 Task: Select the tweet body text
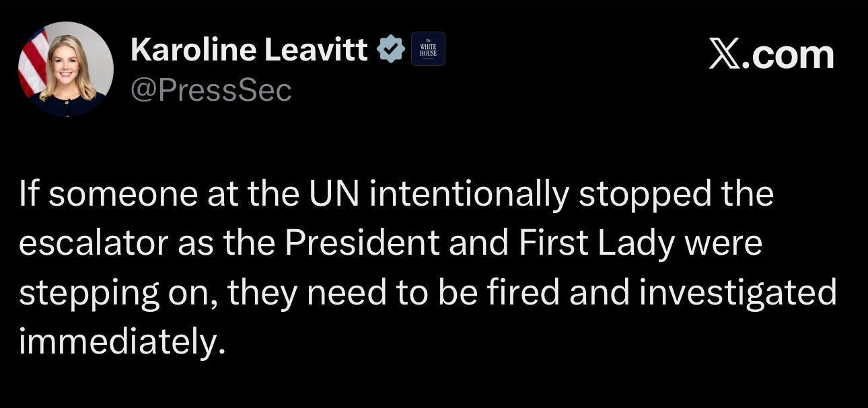(x=429, y=268)
